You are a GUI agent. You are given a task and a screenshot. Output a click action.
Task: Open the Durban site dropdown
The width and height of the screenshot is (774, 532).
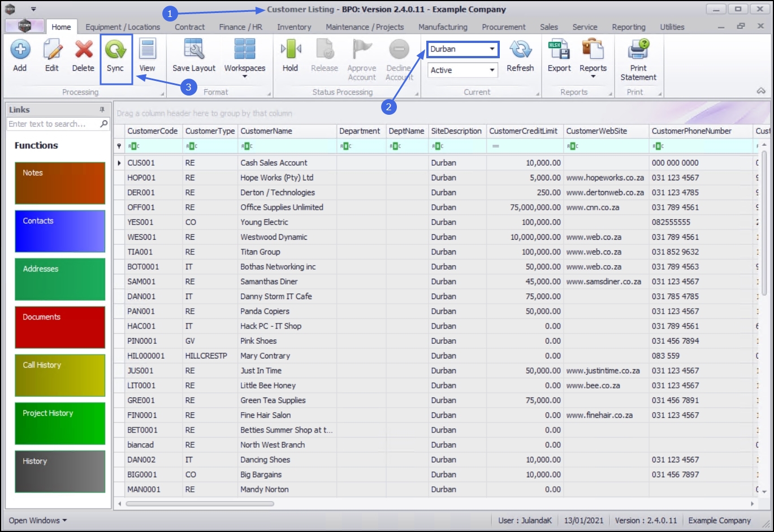[x=492, y=49]
